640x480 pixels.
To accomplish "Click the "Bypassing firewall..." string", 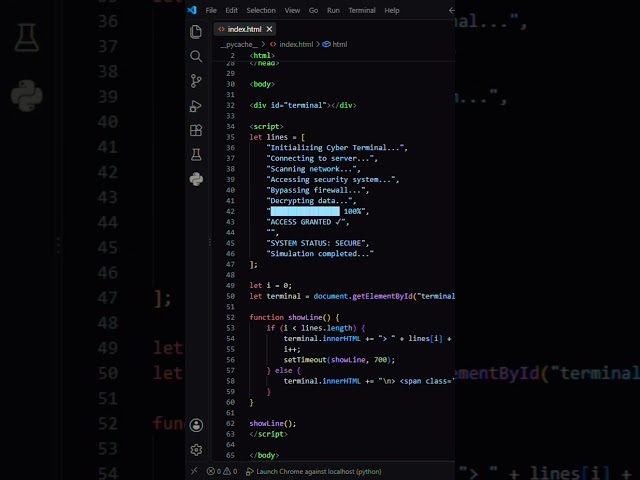I will pyautogui.click(x=318, y=190).
